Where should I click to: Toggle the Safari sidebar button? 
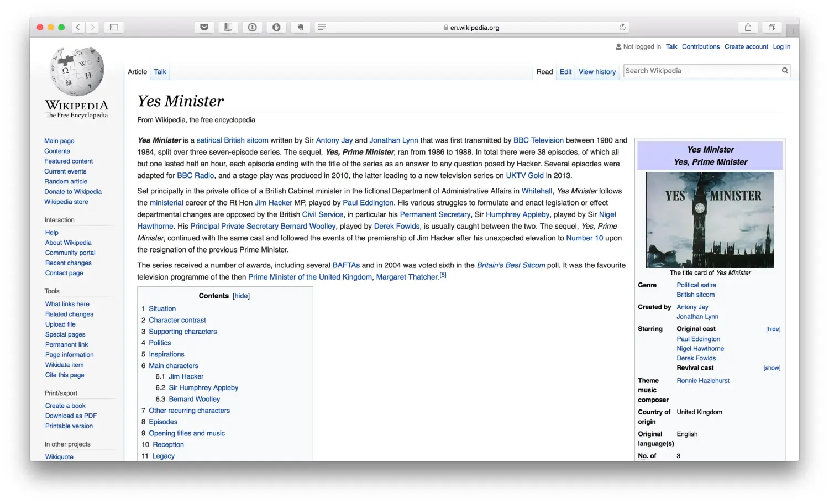114,27
